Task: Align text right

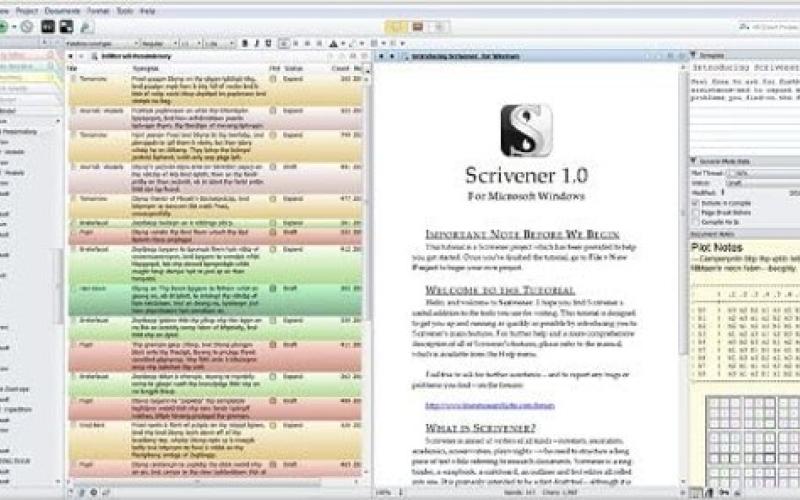Action: (307, 44)
